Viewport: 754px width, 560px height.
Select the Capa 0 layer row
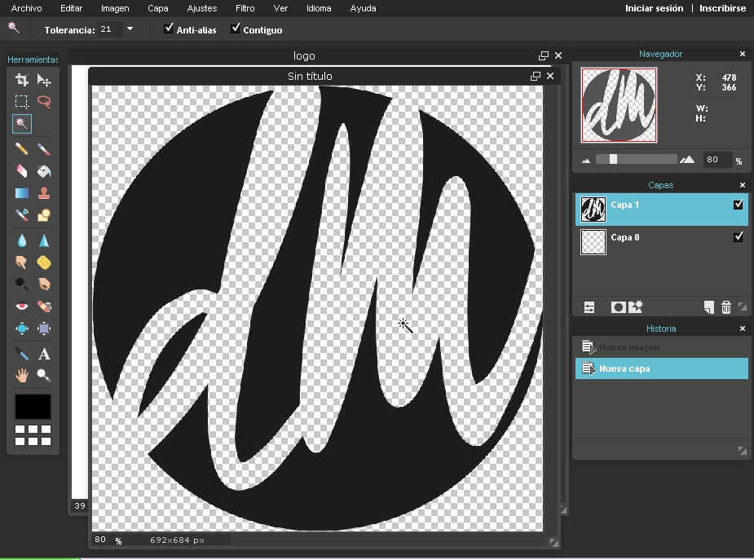662,242
